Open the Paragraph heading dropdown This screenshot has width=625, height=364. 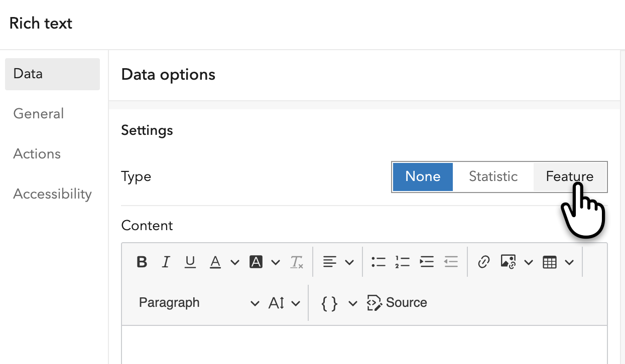(x=199, y=303)
